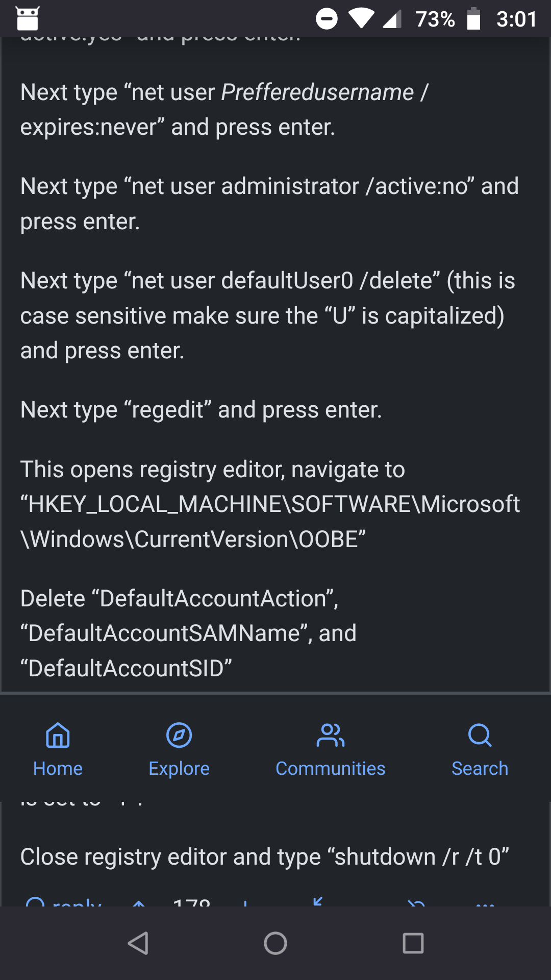Image resolution: width=551 pixels, height=980 pixels.
Task: Tap the app notification icon in status bar
Action: coord(28,18)
